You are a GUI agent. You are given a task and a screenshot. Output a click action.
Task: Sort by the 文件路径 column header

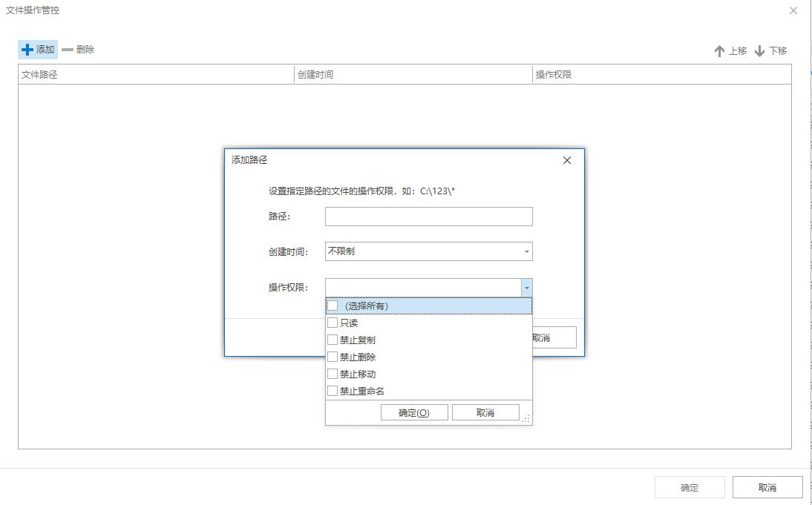156,74
